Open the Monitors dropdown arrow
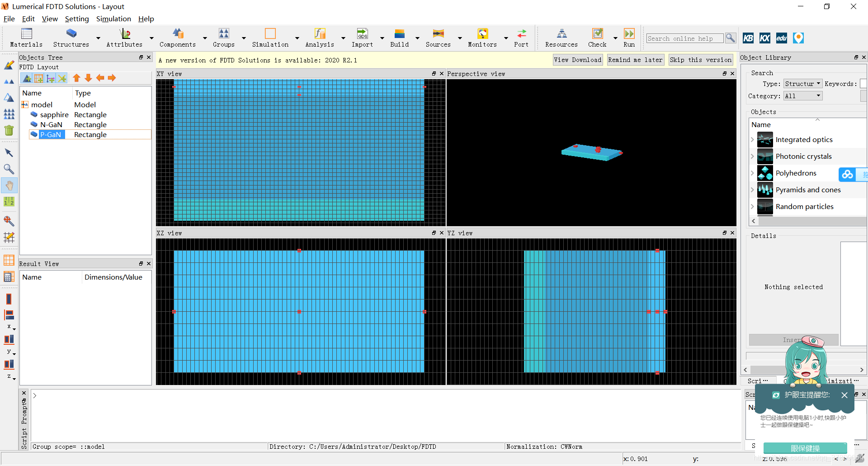 506,38
